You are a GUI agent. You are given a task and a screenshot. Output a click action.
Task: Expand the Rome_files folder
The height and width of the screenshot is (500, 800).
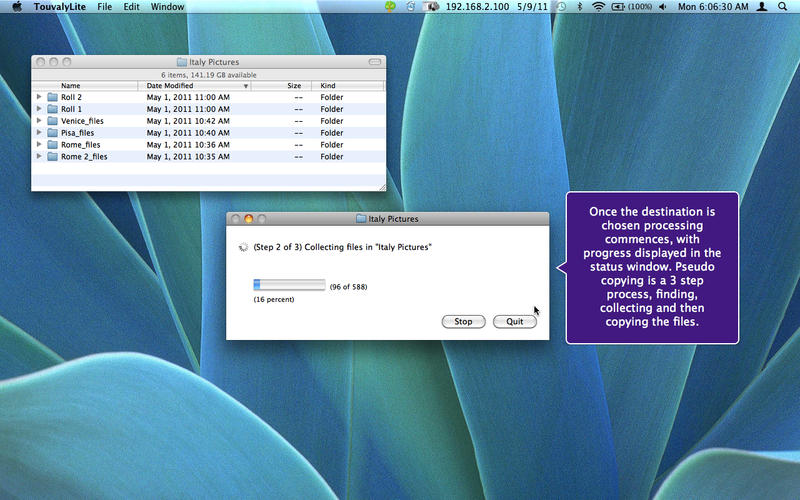[39, 144]
